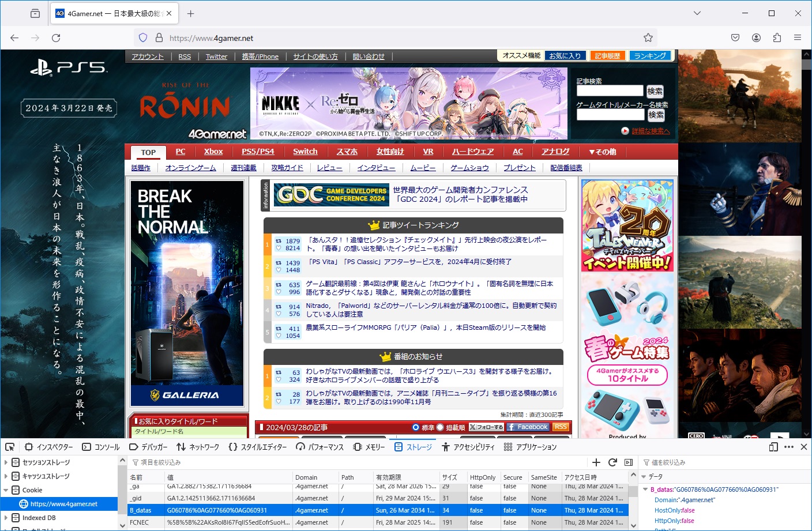The height and width of the screenshot is (531, 812).
Task: Open the DevTools more options menu
Action: [x=789, y=447]
